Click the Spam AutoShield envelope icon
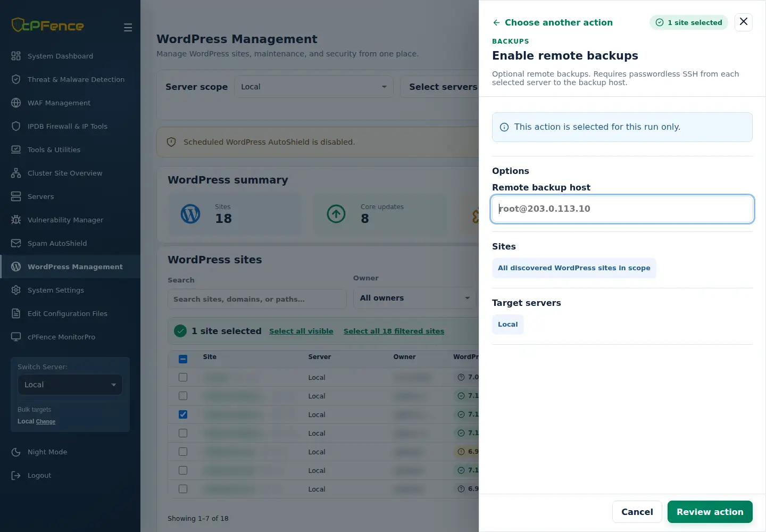The width and height of the screenshot is (766, 532). pos(16,243)
